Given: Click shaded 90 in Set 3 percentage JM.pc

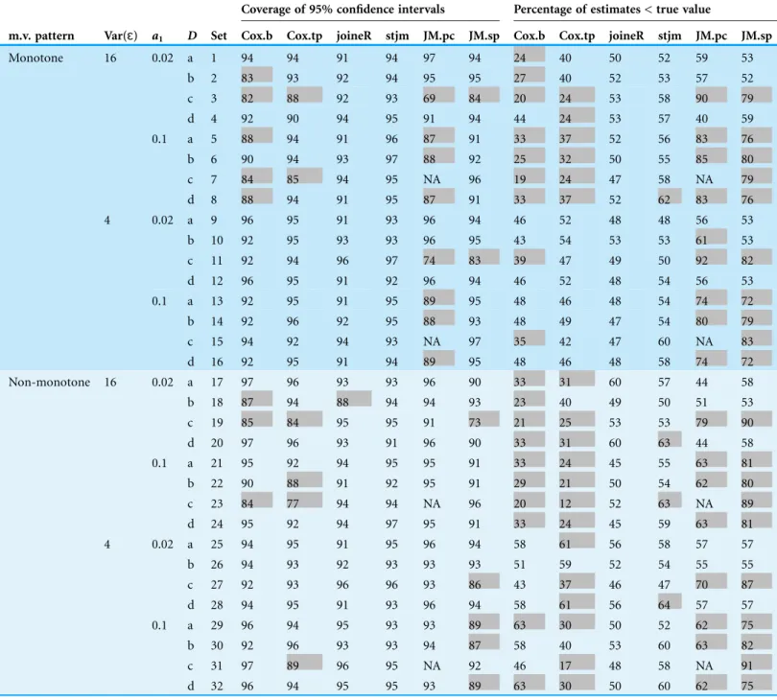Looking at the screenshot, I should click(x=711, y=95).
